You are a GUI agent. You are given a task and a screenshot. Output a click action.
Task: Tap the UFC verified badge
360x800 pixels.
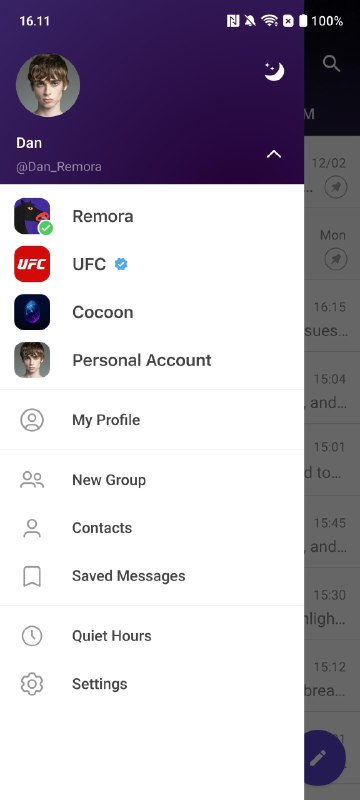coord(121,264)
